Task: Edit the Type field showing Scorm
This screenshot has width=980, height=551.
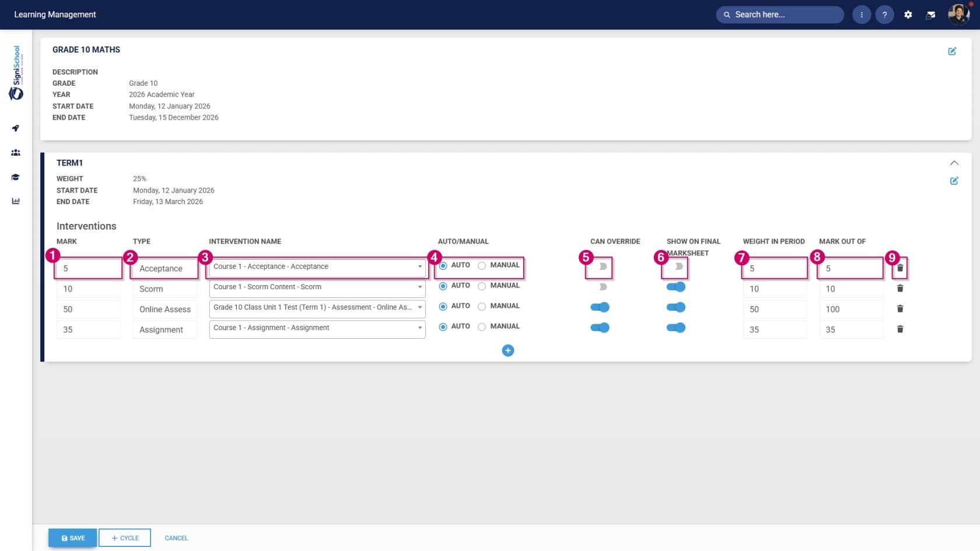Action: [x=164, y=289]
